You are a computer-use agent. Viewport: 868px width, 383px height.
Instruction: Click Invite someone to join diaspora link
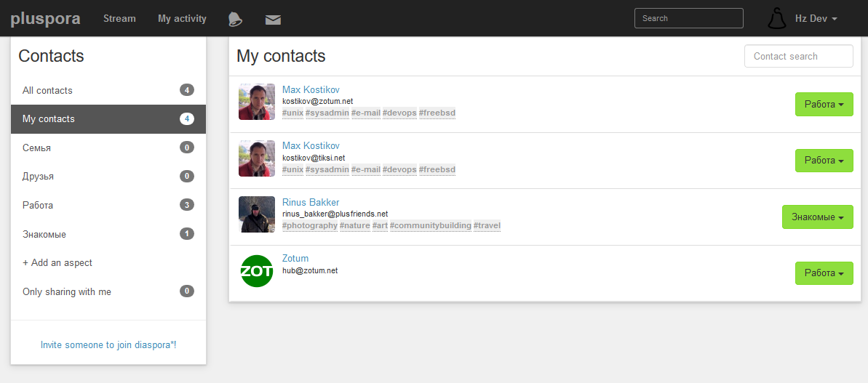108,344
